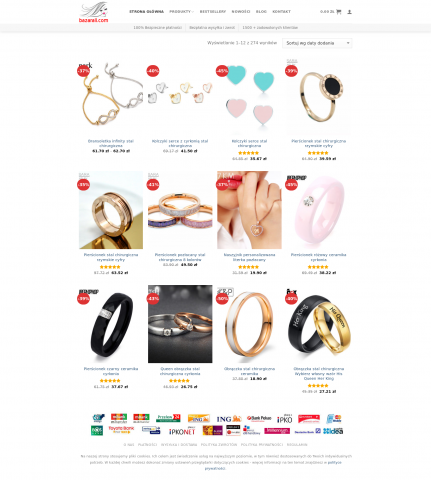Click the bazarall.com logo
The height and width of the screenshot is (480, 431).
[94, 12]
